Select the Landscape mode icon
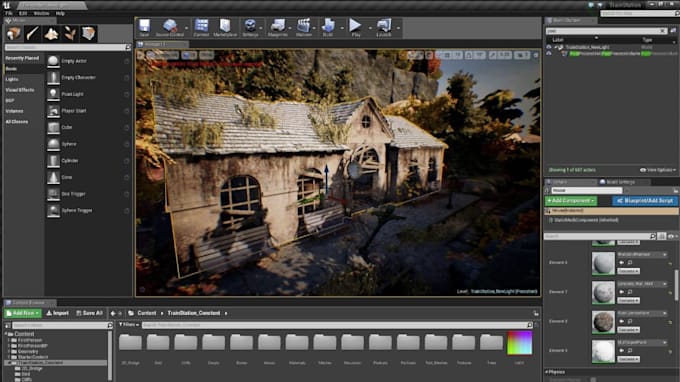Screen dimensions: 680x382 51,33
